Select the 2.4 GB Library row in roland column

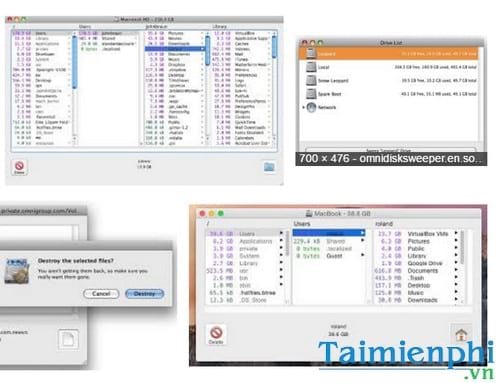click(416, 256)
